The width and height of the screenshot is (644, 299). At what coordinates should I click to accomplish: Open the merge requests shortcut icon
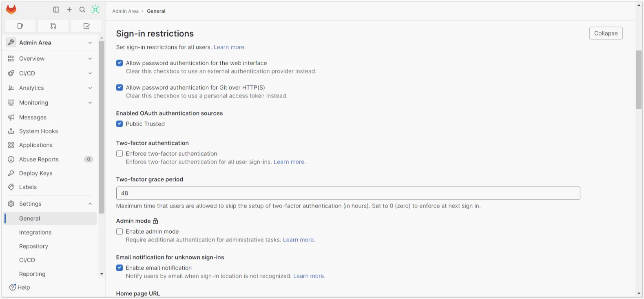[x=53, y=26]
